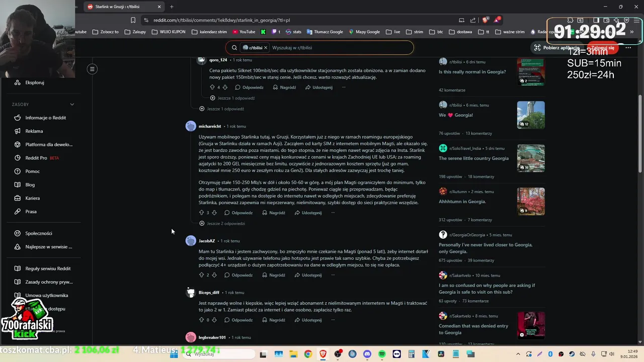The width and height of the screenshot is (644, 362).
Task: Open Ahhhtumn in Georgia post thumbnail
Action: [531, 202]
